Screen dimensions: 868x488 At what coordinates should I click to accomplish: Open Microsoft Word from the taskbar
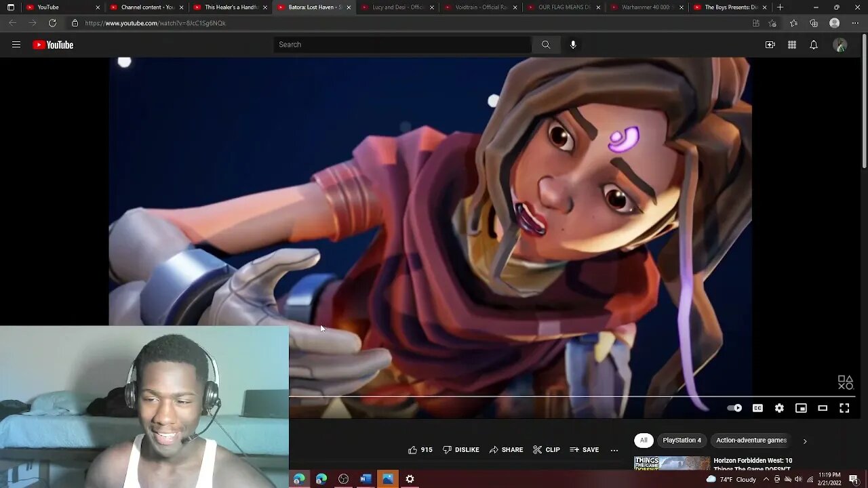coord(366,479)
